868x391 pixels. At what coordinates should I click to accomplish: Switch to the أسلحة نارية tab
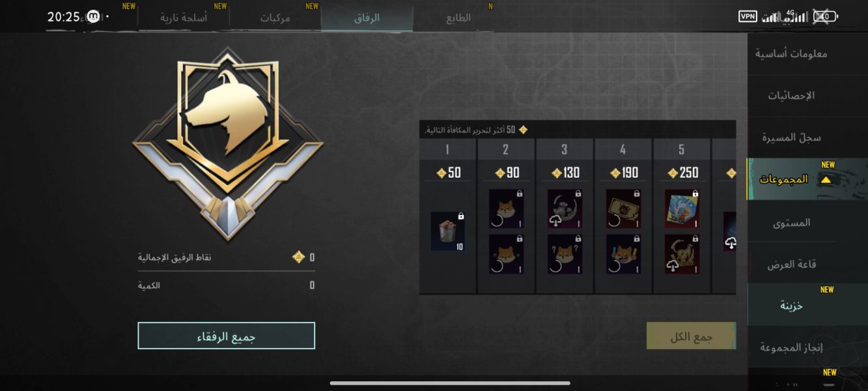[184, 18]
